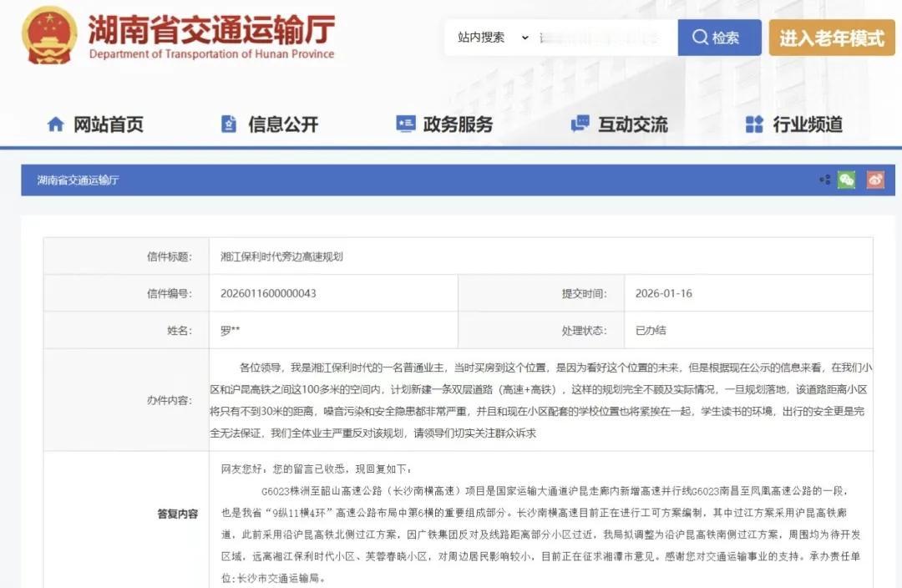Screen dimensions: 902x588
Task: Click the card icon next to 政务服务
Action: pyautogui.click(x=406, y=124)
